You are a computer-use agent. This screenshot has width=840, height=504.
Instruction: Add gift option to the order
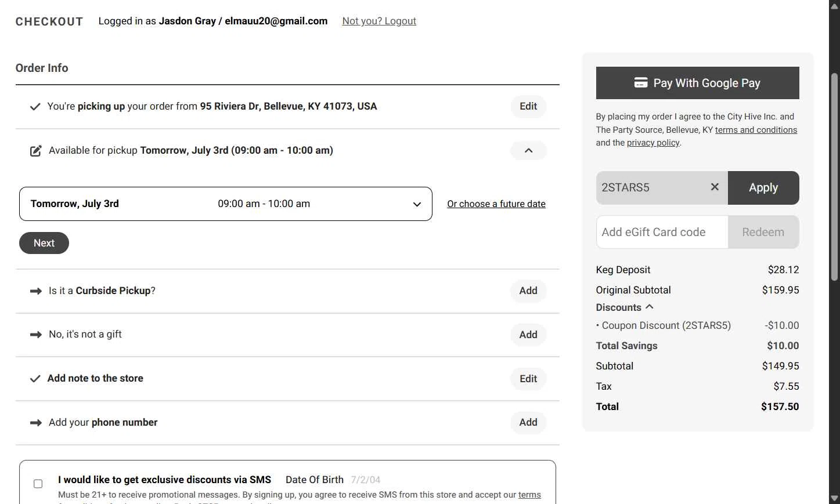tap(528, 335)
